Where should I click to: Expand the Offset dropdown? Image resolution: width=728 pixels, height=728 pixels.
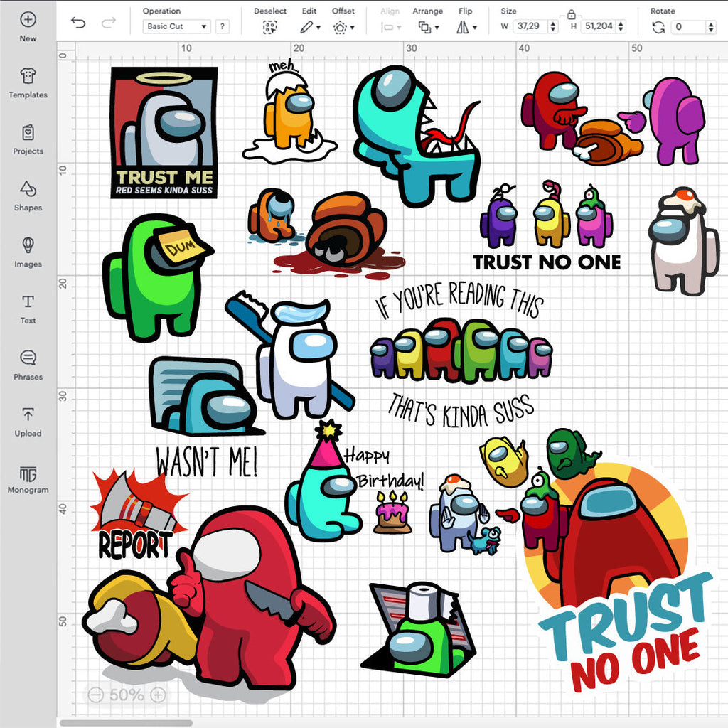pyautogui.click(x=343, y=27)
